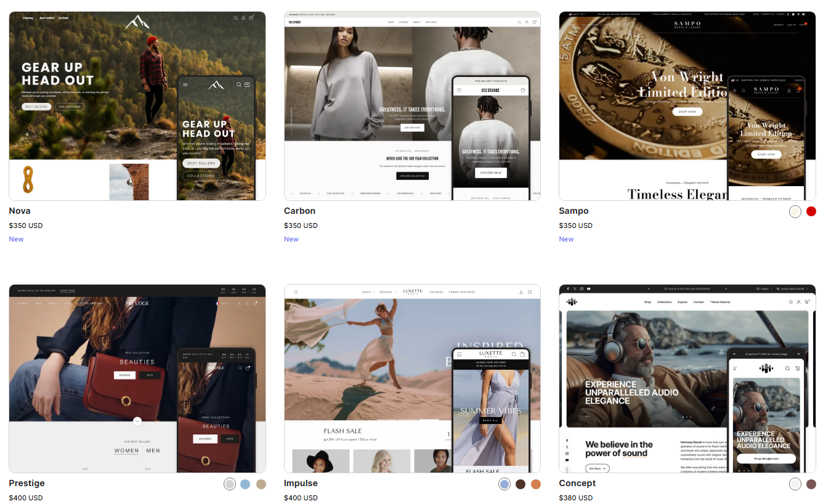Click the cart icon in Concept's header
Image resolution: width=831 pixels, height=504 pixels.
click(x=806, y=302)
